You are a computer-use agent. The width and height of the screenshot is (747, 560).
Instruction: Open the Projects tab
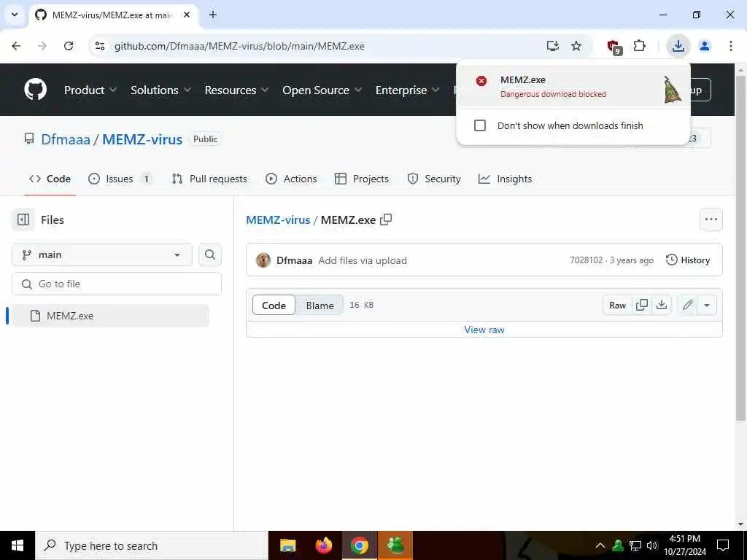[362, 179]
